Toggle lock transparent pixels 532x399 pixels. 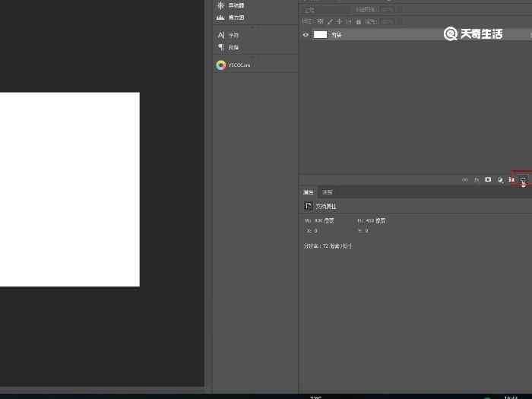click(320, 22)
